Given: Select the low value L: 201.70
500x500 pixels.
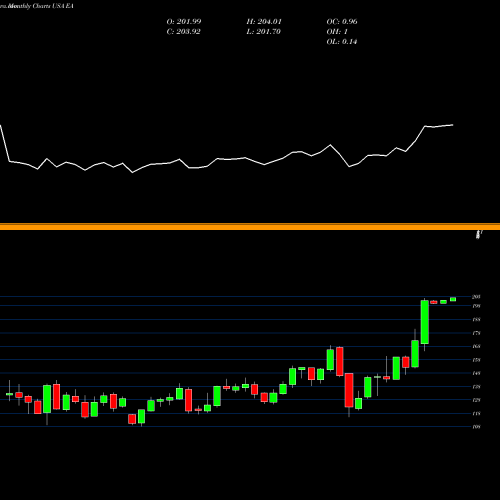Looking at the screenshot, I should [263, 32].
